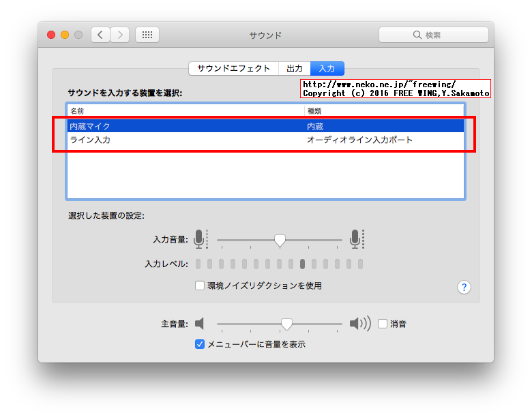Enable 環境ノイズリダクションを使用 checkbox
The width and height of the screenshot is (532, 417).
(x=200, y=285)
